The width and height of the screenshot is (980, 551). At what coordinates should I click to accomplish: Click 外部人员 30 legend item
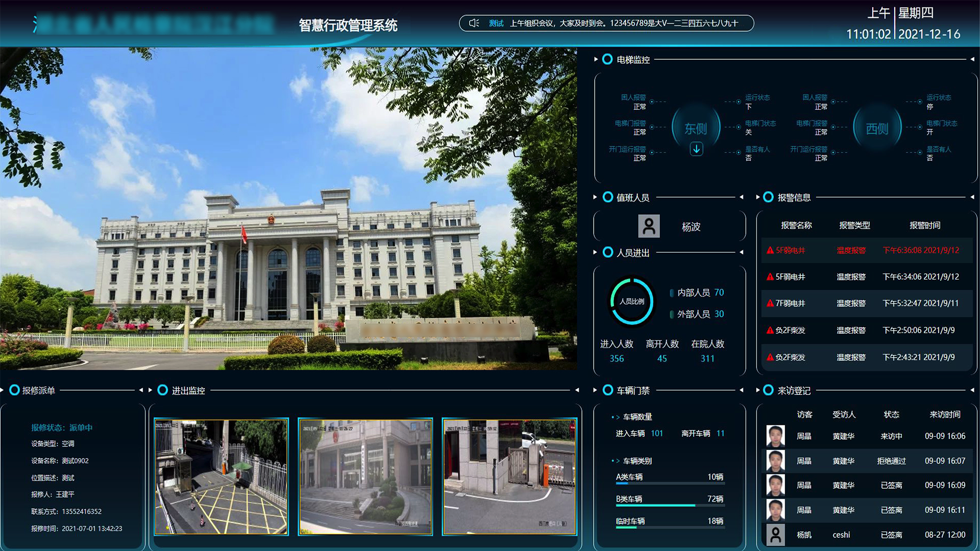697,314
